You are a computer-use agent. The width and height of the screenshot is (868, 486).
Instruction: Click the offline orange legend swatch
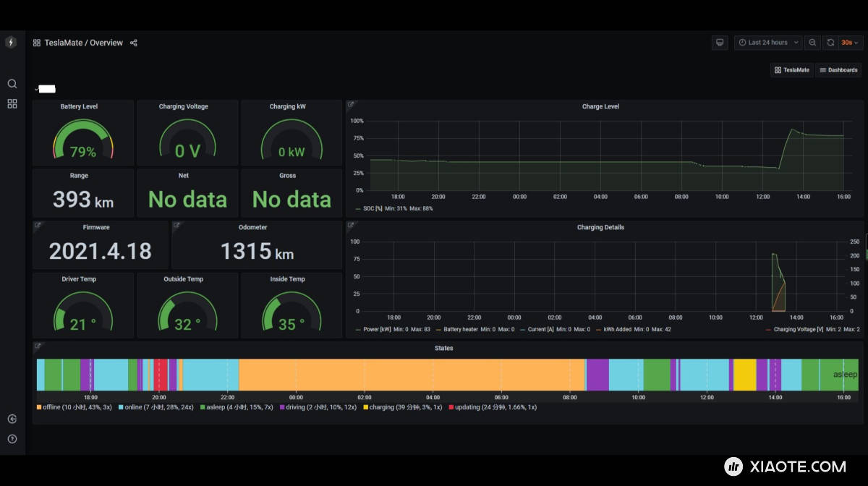pyautogui.click(x=39, y=407)
